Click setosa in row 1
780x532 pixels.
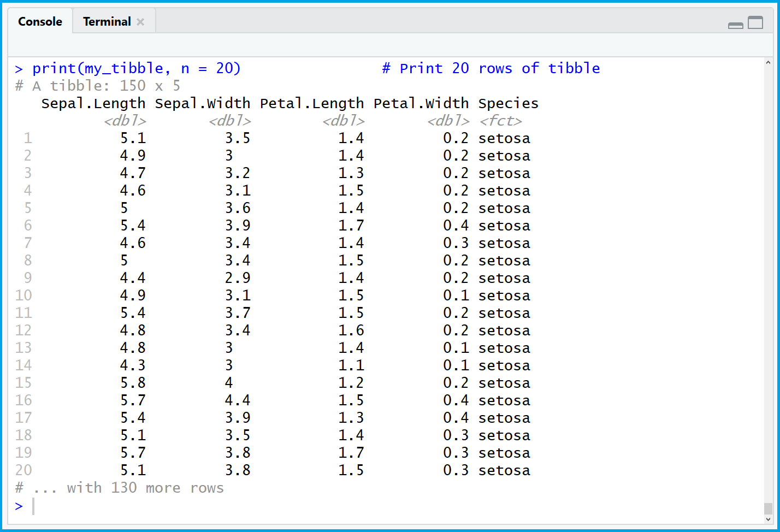point(504,138)
